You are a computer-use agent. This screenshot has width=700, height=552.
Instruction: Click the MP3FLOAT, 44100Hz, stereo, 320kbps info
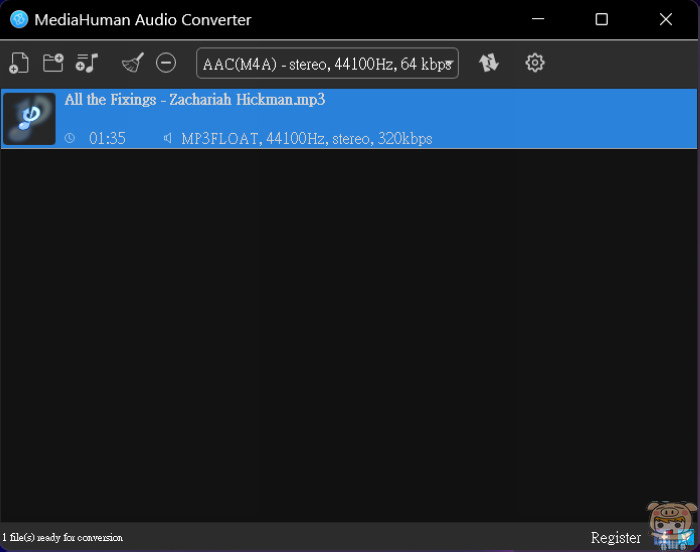tap(307, 139)
